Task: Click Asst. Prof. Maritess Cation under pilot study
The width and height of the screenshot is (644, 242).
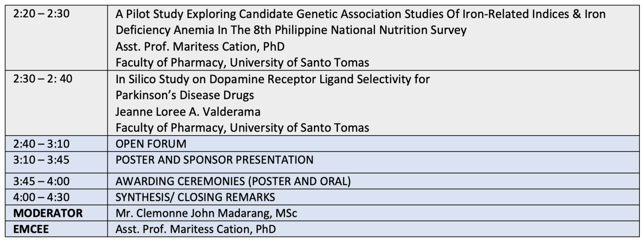Action: point(200,47)
